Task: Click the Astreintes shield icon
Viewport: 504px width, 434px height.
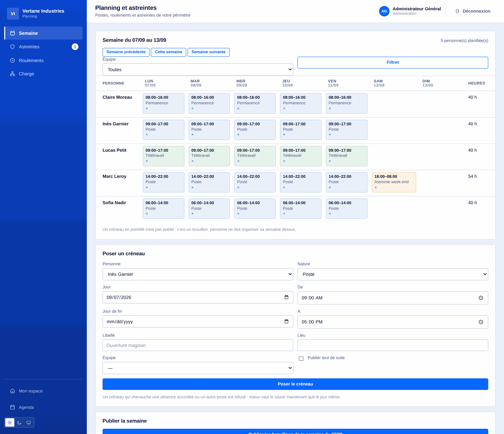Action: click(x=12, y=47)
